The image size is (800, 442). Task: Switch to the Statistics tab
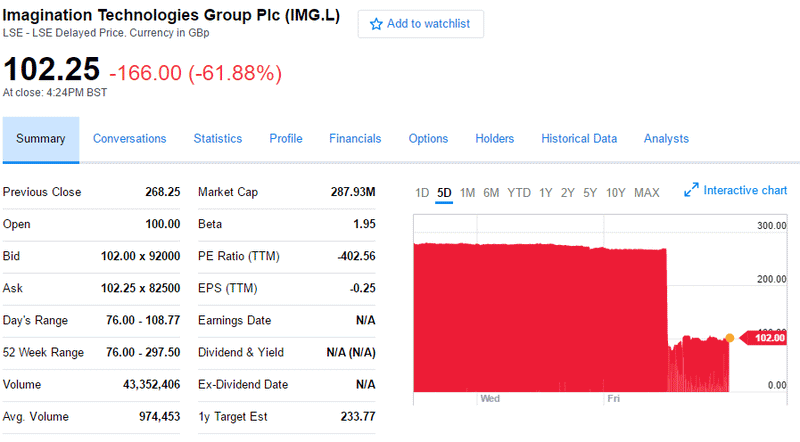pos(218,139)
